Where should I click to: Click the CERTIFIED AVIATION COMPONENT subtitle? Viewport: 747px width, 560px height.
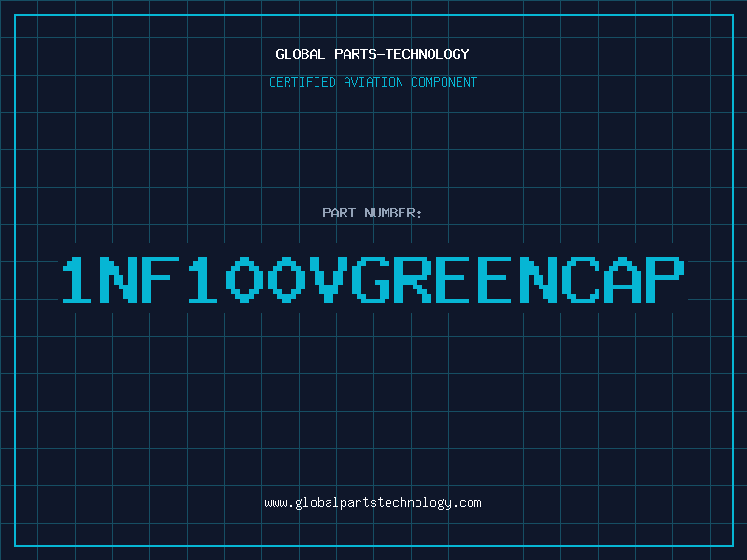(x=373, y=82)
